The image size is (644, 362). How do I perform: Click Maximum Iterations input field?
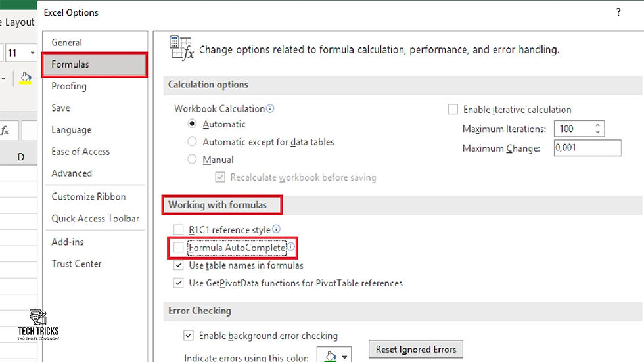tap(573, 129)
